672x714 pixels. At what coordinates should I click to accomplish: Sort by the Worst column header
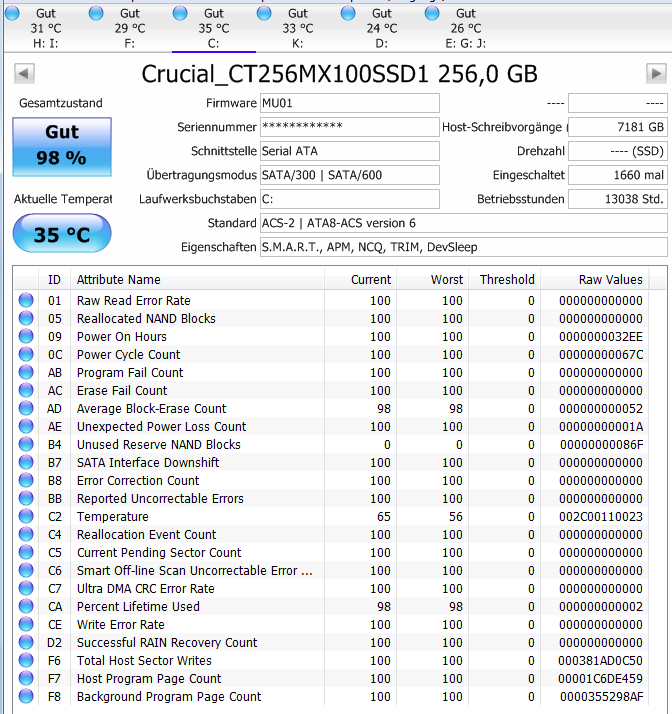coord(433,280)
